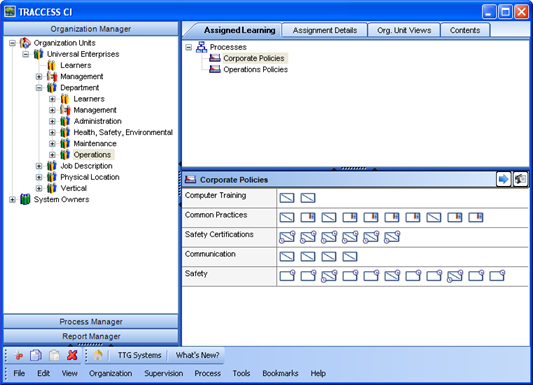Viewport: 533px width, 385px height.
Task: Expand the Operations node
Action: click(x=52, y=155)
